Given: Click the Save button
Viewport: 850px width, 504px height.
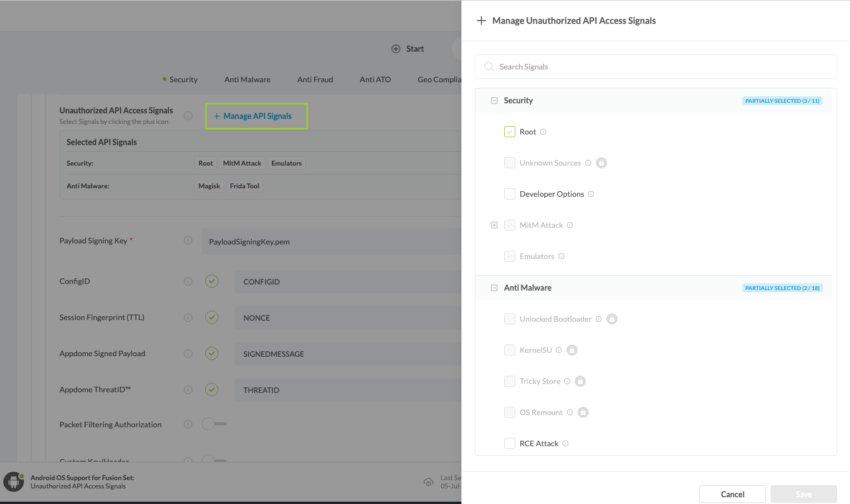Looking at the screenshot, I should click(x=804, y=494).
